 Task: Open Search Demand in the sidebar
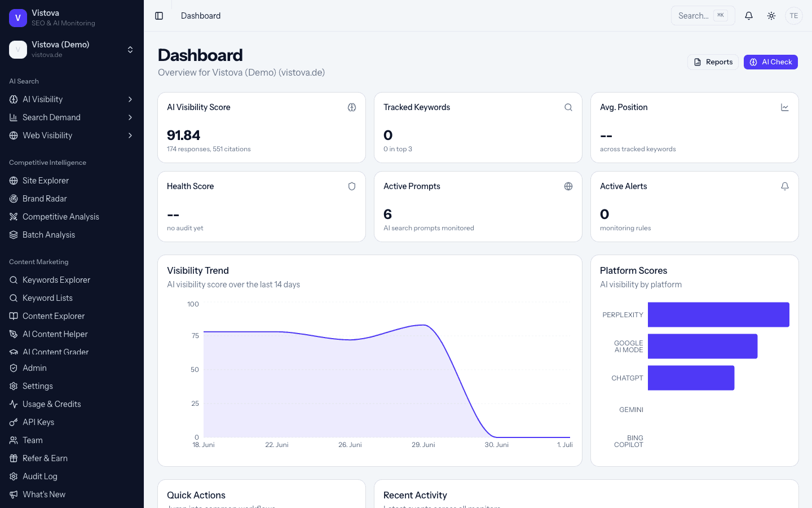coord(72,117)
